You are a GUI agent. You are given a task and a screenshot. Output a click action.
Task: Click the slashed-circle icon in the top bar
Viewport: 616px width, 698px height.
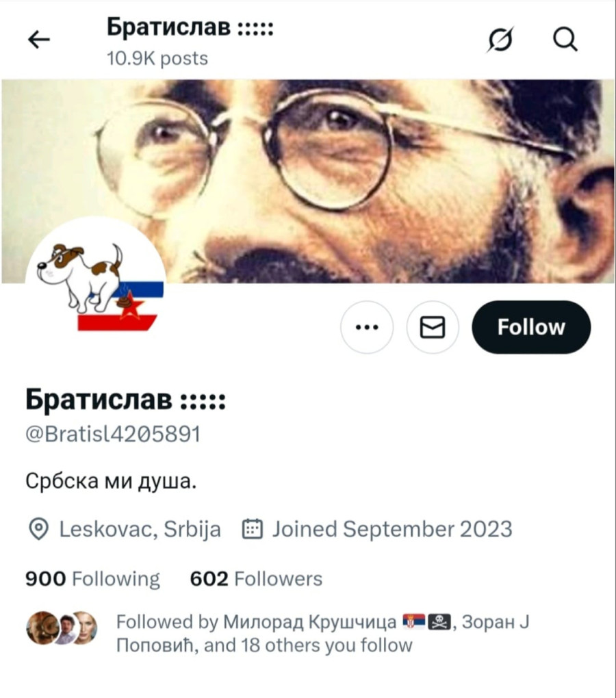(499, 40)
